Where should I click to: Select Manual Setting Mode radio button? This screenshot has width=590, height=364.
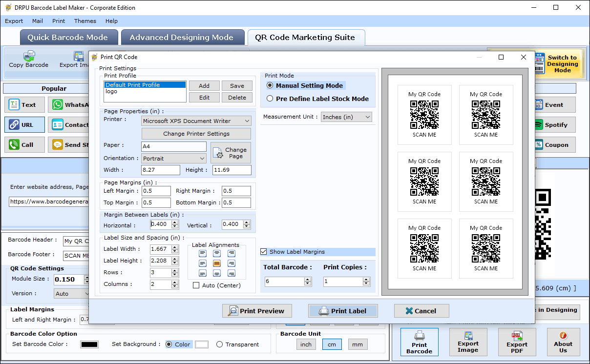(270, 85)
